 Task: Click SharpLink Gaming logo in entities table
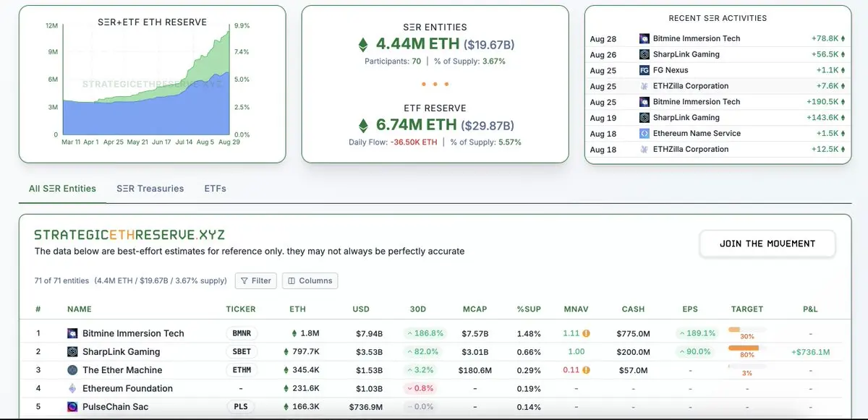pyautogui.click(x=72, y=352)
